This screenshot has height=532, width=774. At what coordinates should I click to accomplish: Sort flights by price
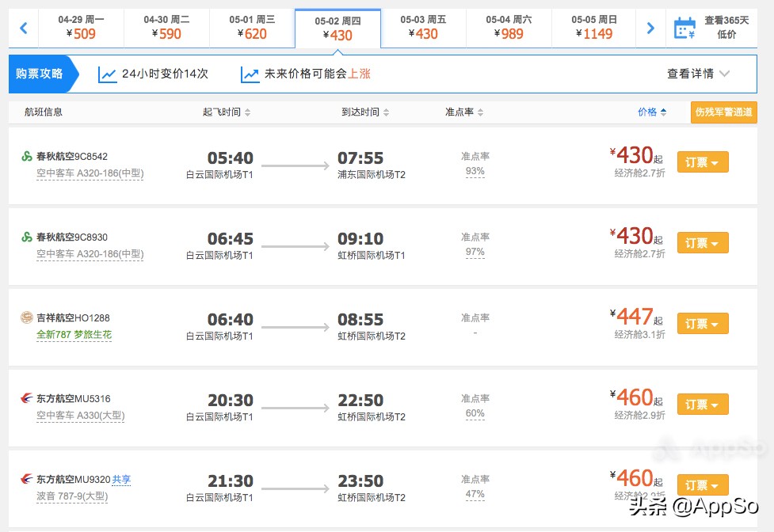pos(652,112)
